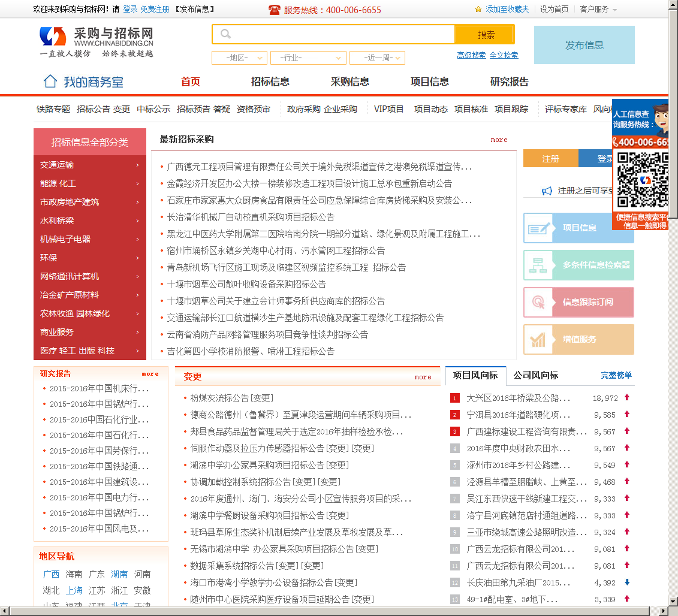Open 项目信息 card icon
The height and width of the screenshot is (616, 678).
tap(538, 228)
